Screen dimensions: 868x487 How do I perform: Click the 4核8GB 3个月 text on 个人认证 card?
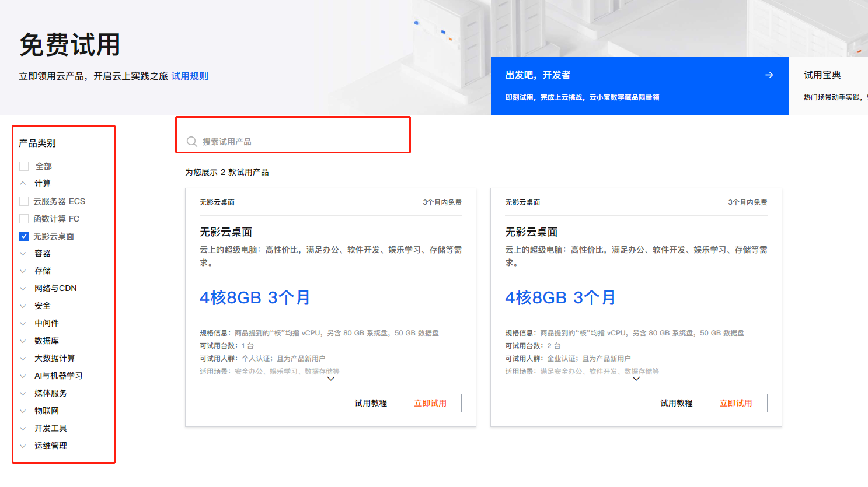255,297
